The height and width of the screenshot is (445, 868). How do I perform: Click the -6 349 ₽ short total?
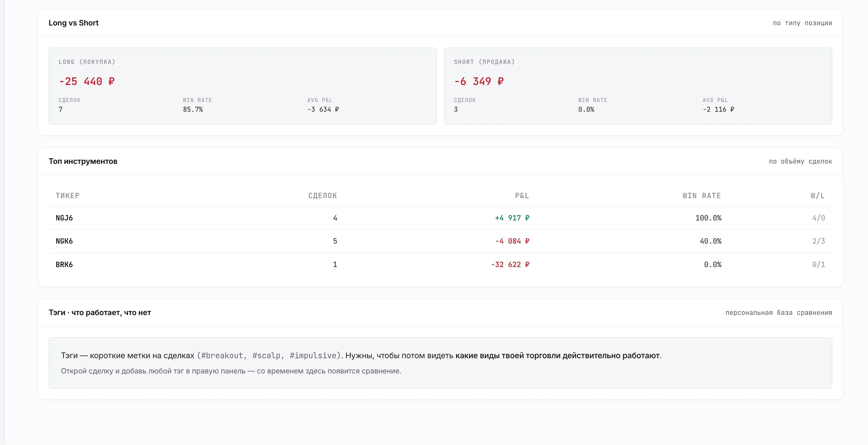(479, 81)
